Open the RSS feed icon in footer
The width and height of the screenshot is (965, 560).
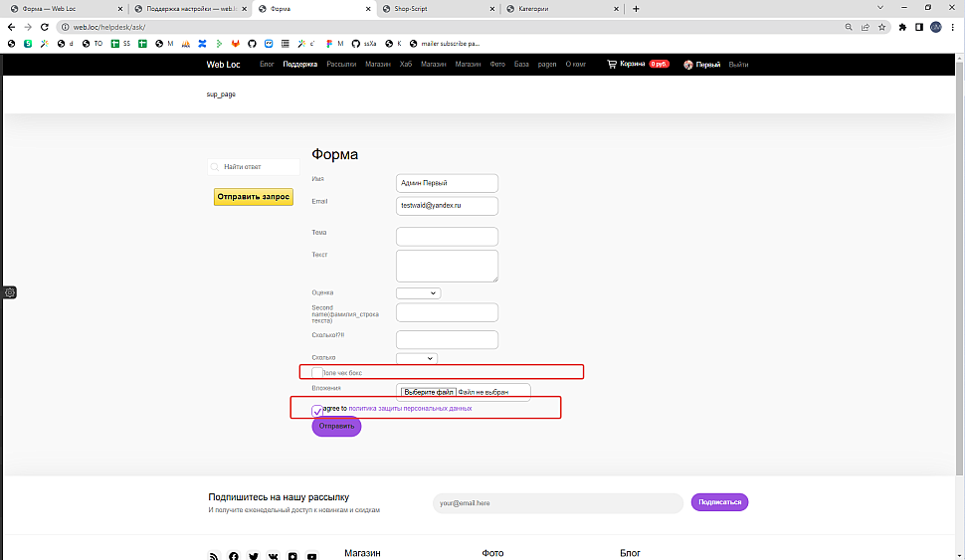(214, 557)
